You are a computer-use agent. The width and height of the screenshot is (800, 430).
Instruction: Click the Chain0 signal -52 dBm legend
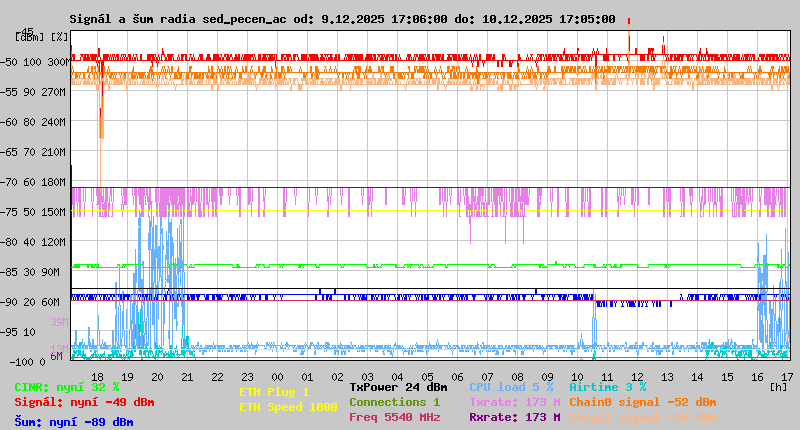[x=642, y=402]
